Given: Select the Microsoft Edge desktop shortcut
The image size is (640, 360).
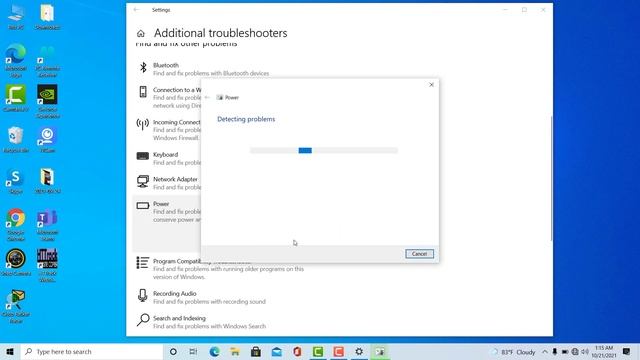Looking at the screenshot, I should pos(16,60).
